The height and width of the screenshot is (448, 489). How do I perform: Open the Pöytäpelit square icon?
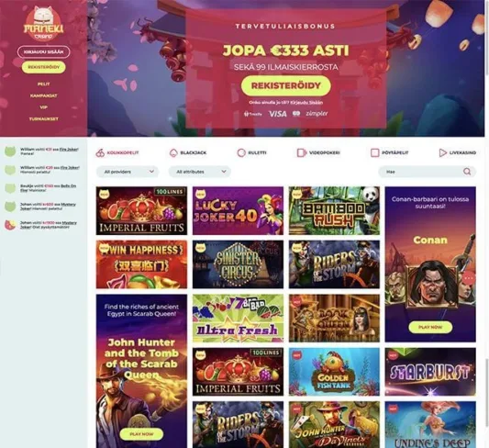[x=374, y=153]
